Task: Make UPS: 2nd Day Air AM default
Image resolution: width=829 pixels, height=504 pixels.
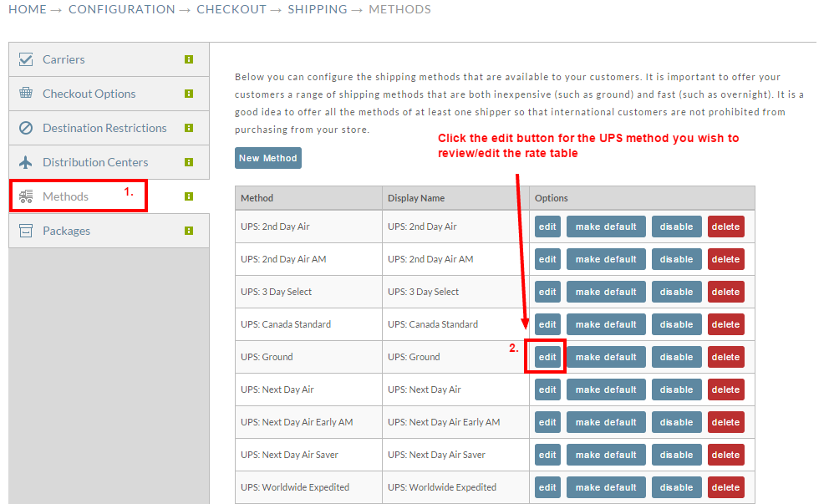Action: coord(606,259)
